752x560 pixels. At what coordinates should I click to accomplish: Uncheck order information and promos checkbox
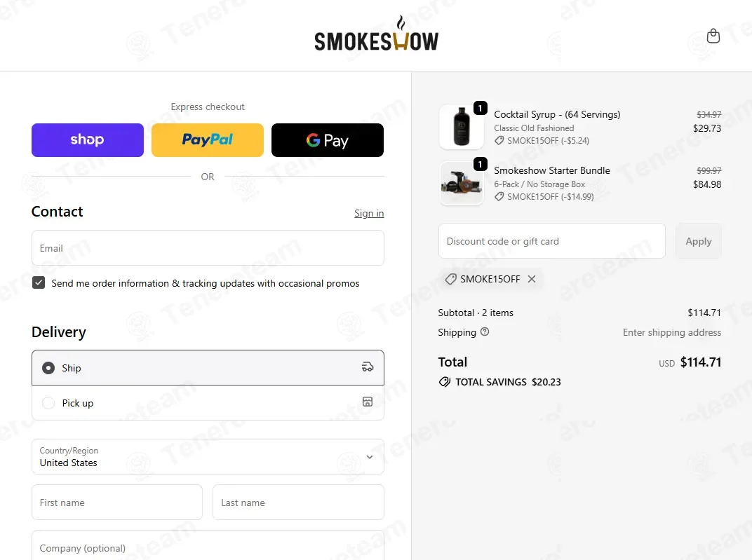39,282
